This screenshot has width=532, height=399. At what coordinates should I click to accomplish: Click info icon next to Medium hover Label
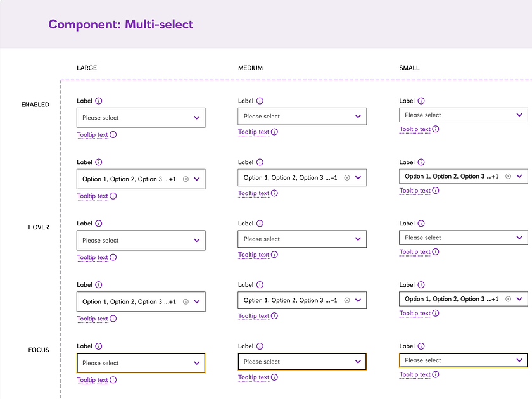point(261,223)
